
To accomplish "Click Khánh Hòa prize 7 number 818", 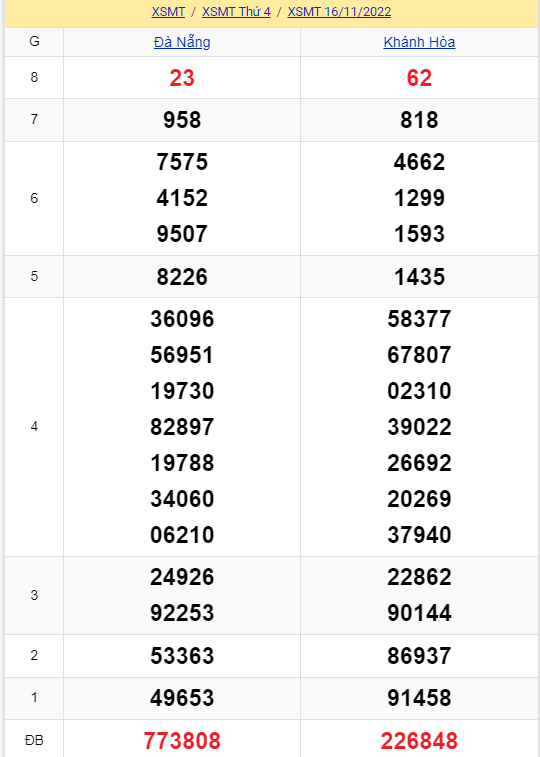I will (419, 120).
